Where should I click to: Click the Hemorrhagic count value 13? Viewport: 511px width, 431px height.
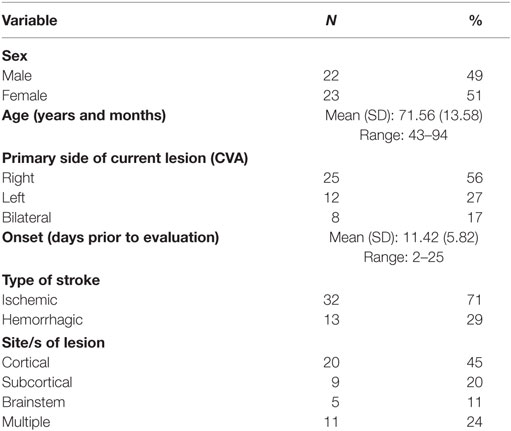[331, 320]
